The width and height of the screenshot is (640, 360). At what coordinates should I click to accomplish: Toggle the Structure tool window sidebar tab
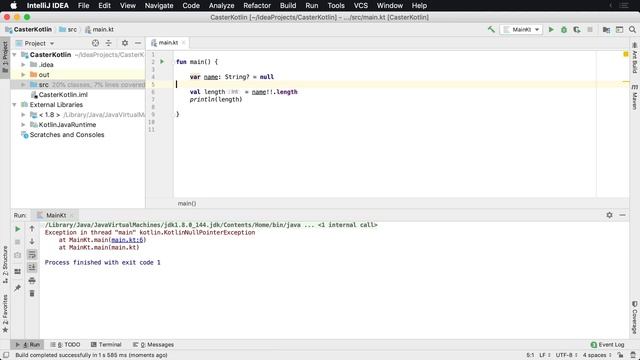[5, 264]
